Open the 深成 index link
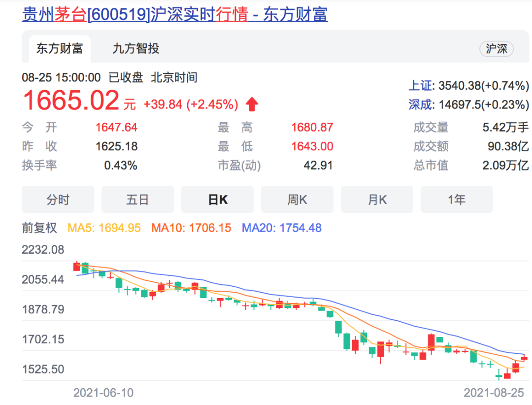This screenshot has height=405, width=532. pos(421,104)
